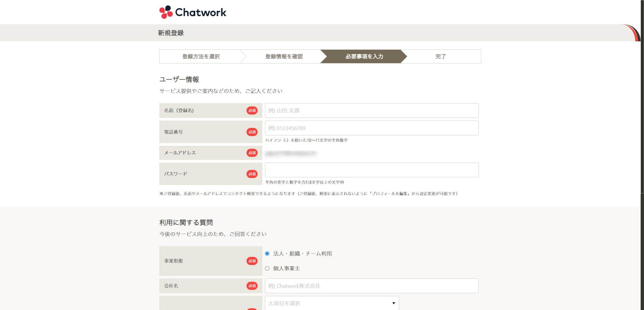Screen dimensions: 644x310
Task: Select the 個人事業主 radio button
Action: click(267, 268)
